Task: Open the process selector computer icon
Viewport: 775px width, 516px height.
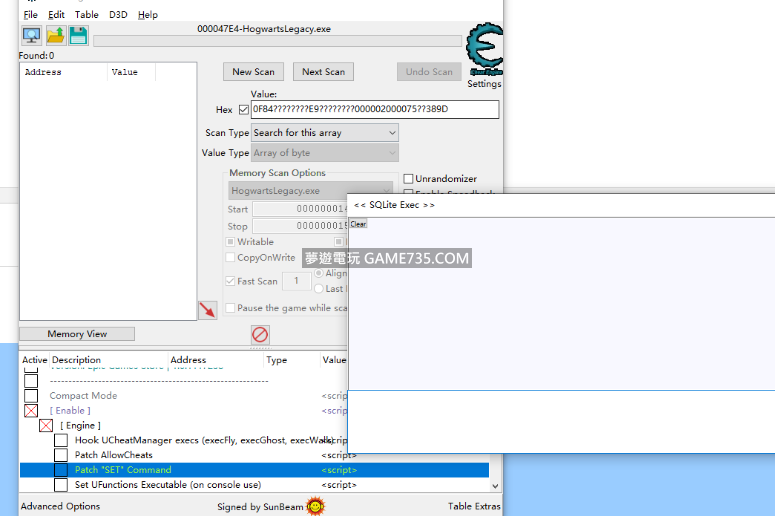Action: point(31,36)
